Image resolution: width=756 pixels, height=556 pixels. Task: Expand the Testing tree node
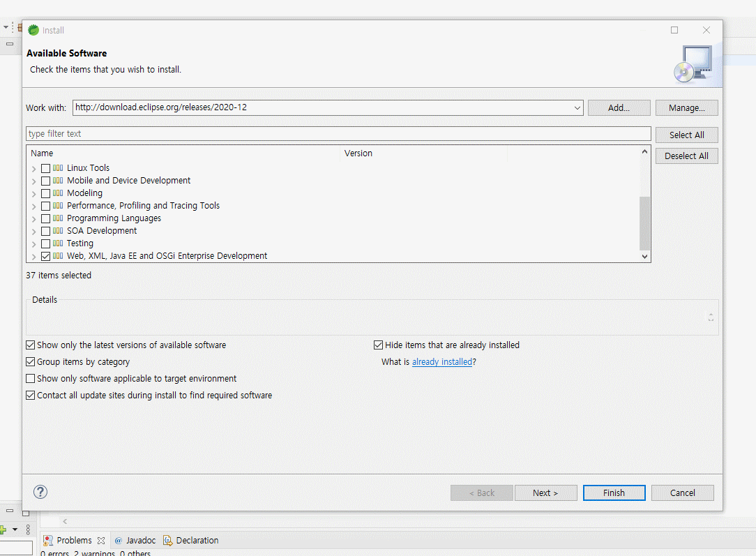click(x=33, y=244)
